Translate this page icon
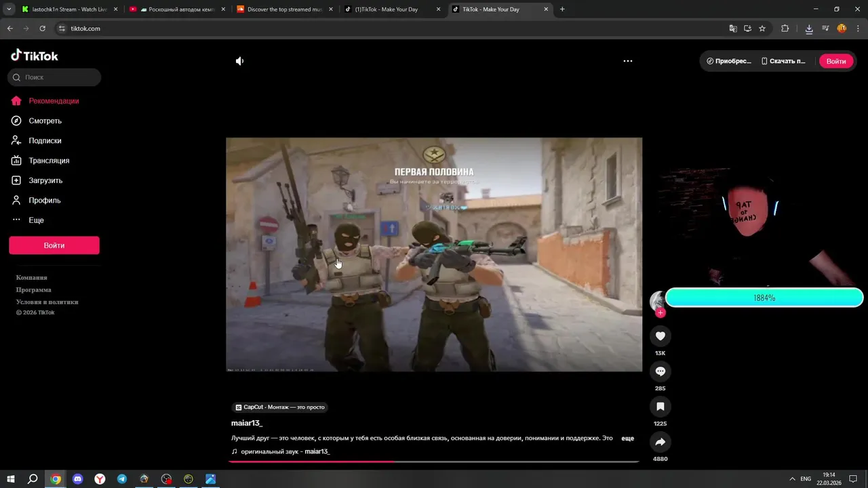The height and width of the screenshot is (488, 868). [x=732, y=28]
